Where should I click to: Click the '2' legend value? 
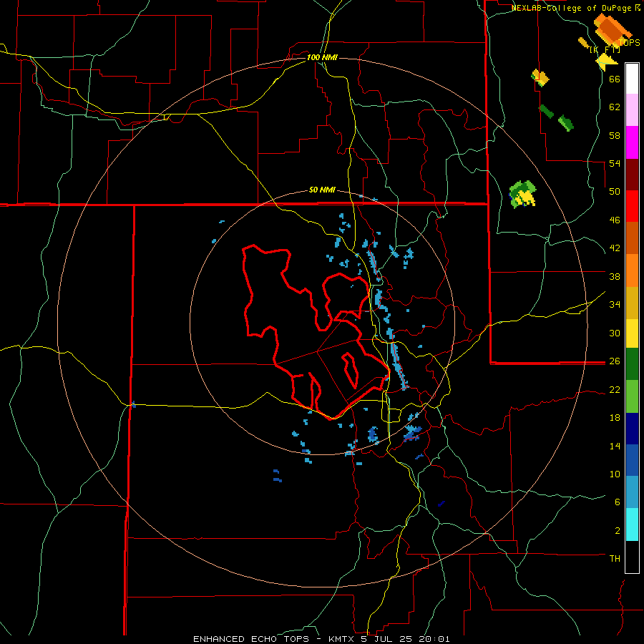pyautogui.click(x=618, y=530)
